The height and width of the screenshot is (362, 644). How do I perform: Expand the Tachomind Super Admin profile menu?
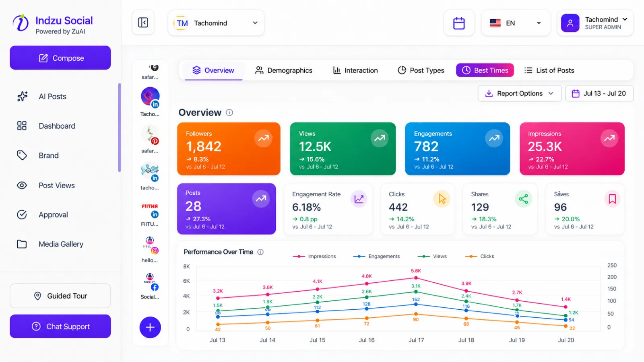point(595,23)
